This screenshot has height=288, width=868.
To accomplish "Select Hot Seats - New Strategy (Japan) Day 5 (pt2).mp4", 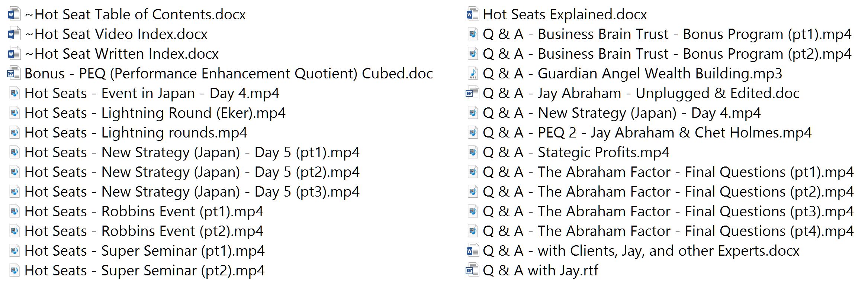I will click(x=192, y=172).
